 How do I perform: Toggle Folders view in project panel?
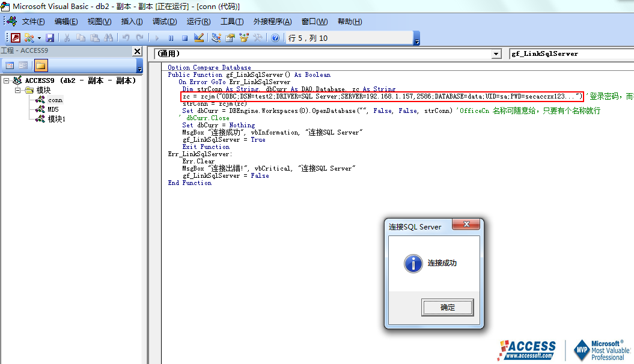pos(41,65)
